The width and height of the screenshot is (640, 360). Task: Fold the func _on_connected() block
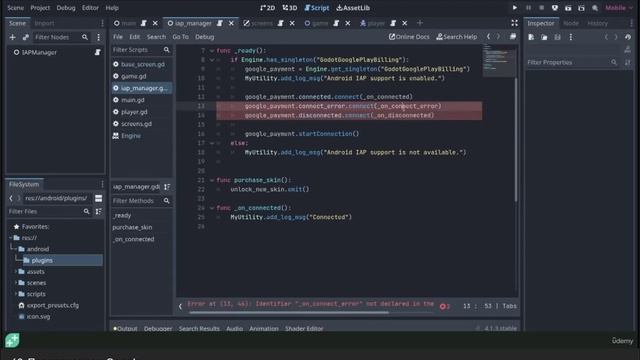click(212, 208)
